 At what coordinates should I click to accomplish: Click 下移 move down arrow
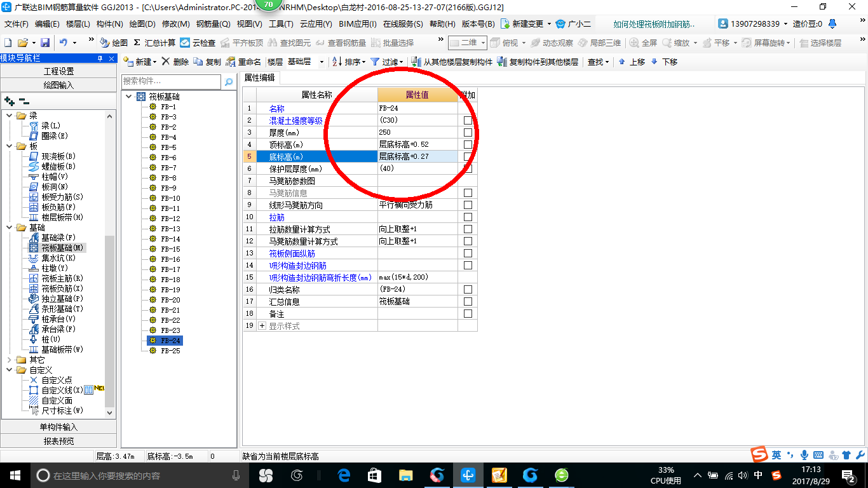[x=664, y=62]
